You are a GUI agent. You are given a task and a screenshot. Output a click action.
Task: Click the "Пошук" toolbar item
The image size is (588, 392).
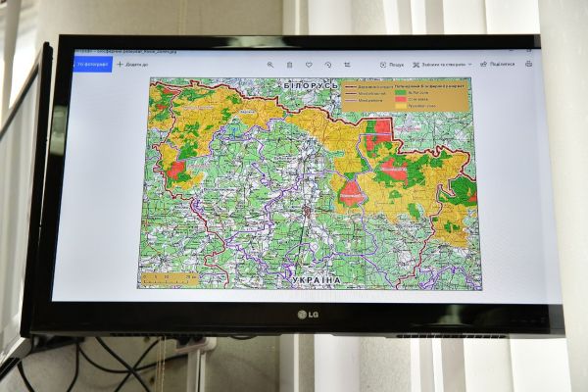pos(391,65)
